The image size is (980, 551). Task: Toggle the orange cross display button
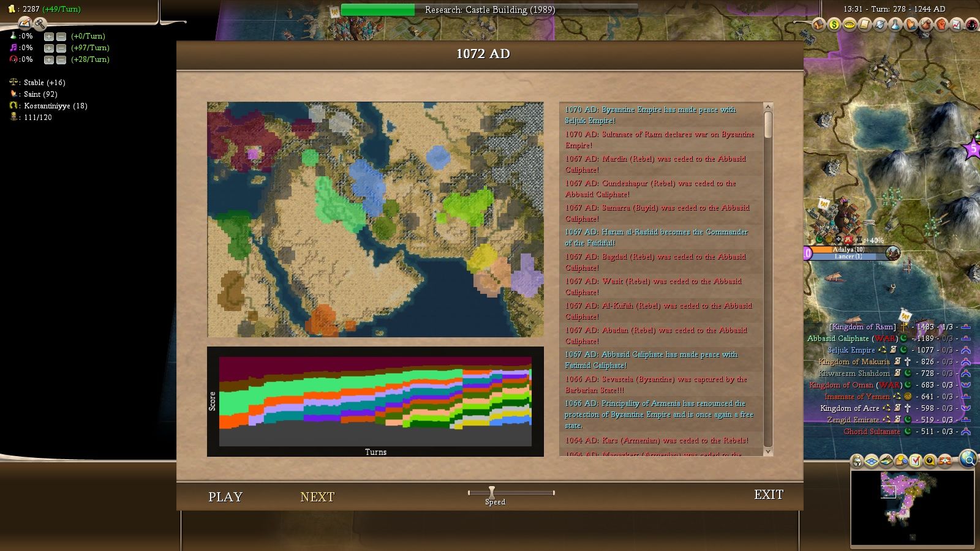click(945, 460)
